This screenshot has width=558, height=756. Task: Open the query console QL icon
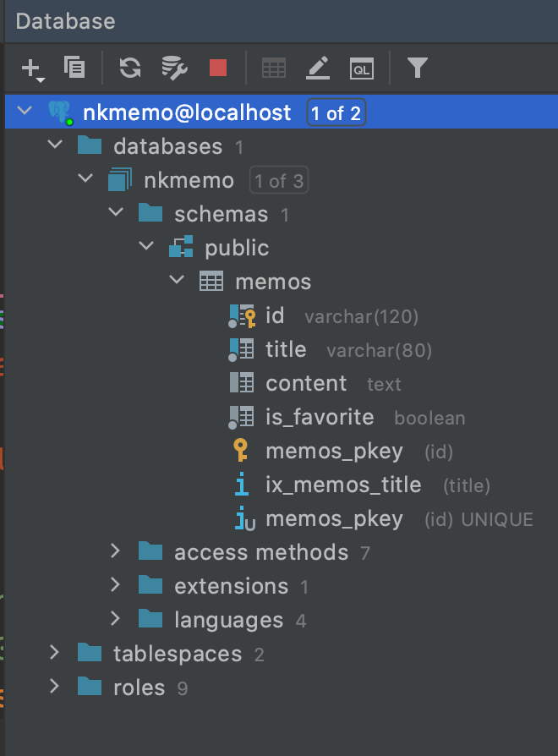click(362, 68)
